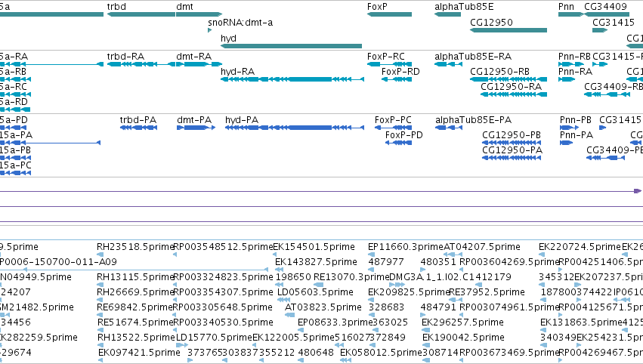Viewport: 643px width, 364px height.
Task: Select the snoRNA:dmt-a label
Action: click(240, 23)
